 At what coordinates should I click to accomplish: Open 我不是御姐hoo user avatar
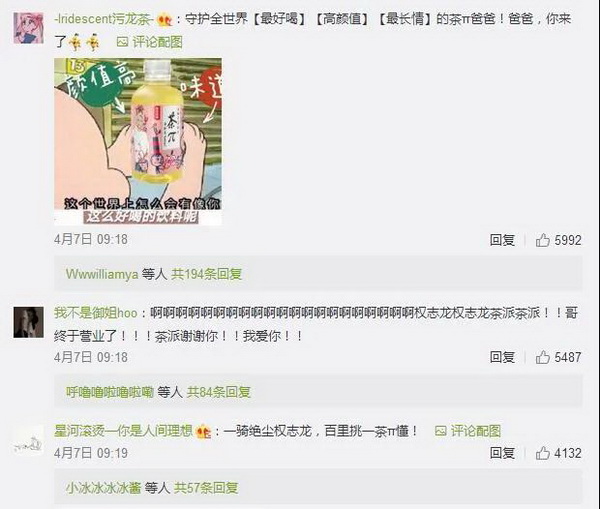pos(28,322)
